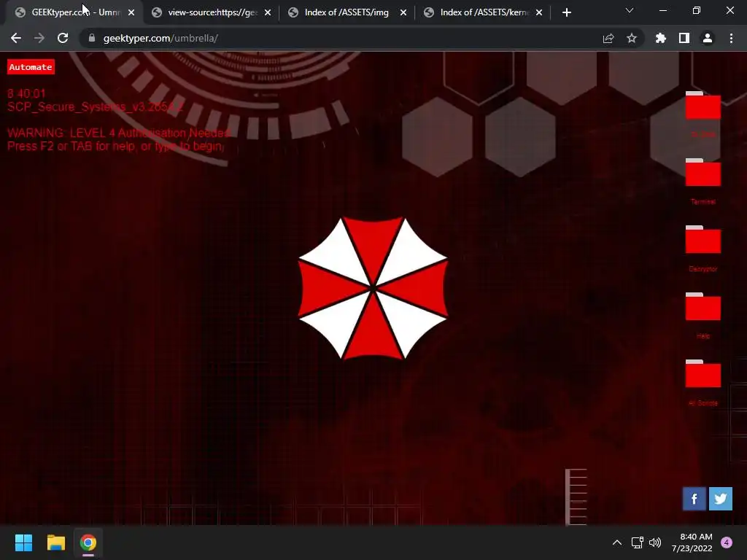Screen dimensions: 747x560
Task: Close the Index of /ASSETS/img tab
Action: (403, 12)
